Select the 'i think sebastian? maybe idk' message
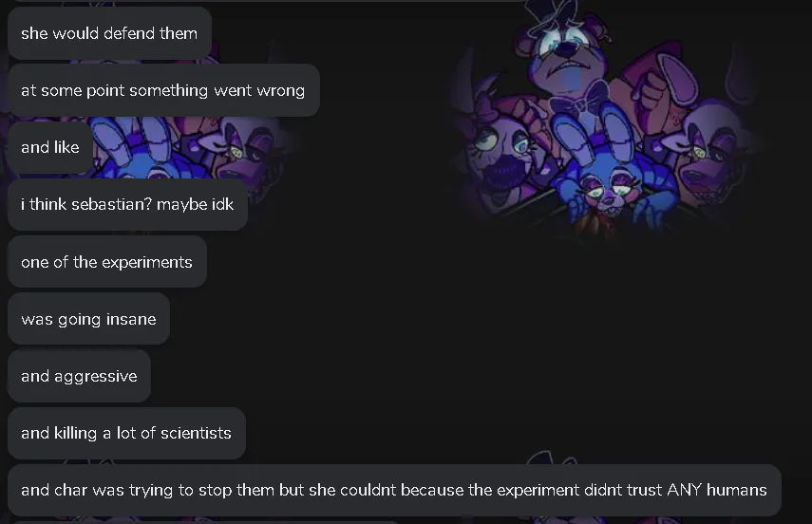812x524 pixels. 127,204
